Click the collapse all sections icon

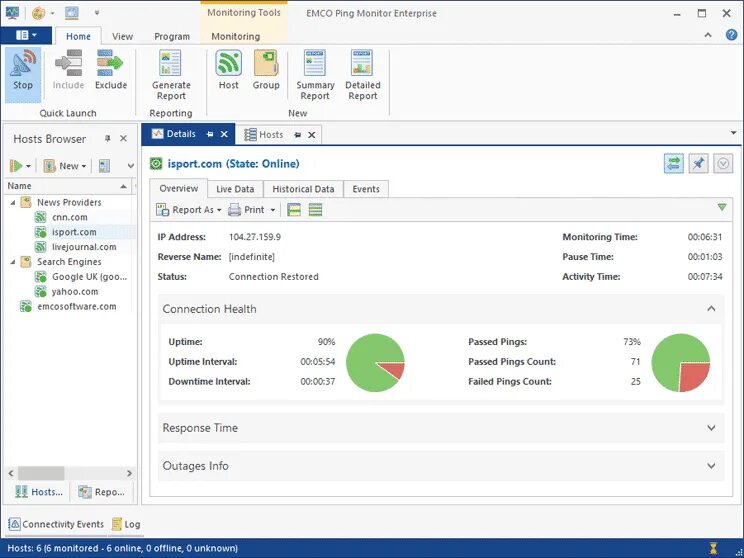(294, 210)
